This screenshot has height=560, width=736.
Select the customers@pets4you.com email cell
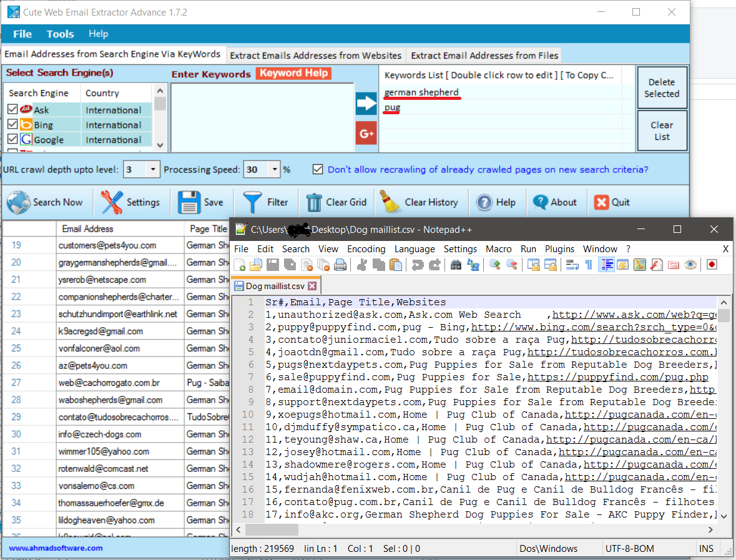[x=120, y=245]
